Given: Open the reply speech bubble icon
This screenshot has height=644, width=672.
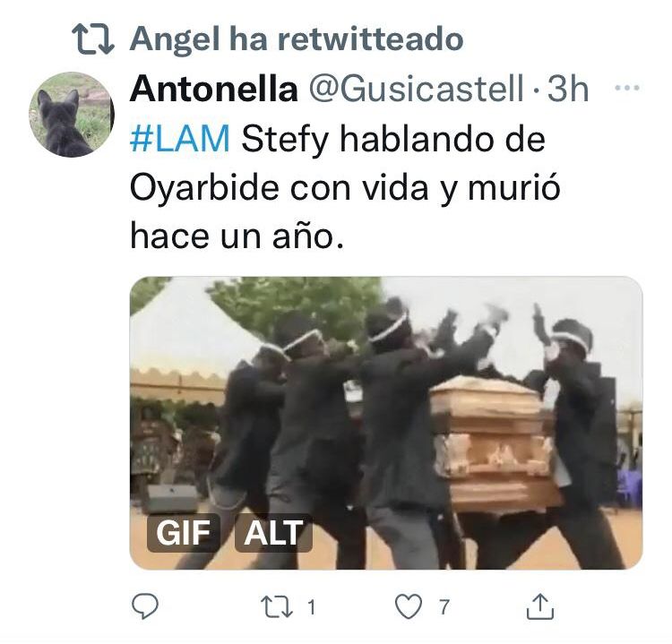Looking at the screenshot, I should pyautogui.click(x=145, y=606).
